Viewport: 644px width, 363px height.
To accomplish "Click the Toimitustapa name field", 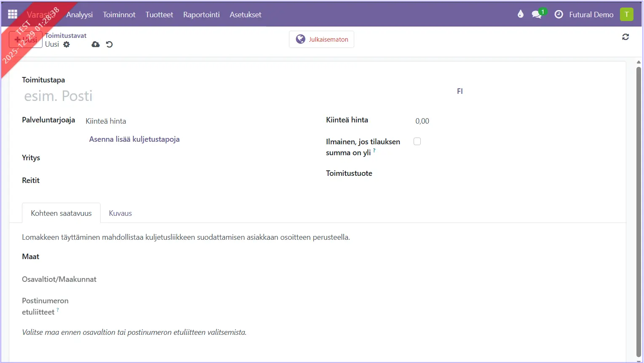I will pos(211,96).
